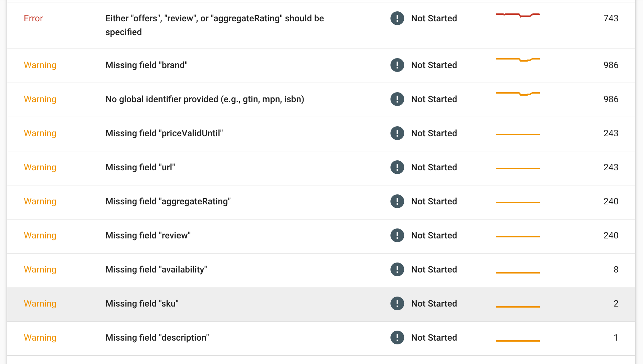The image size is (643, 364).
Task: Click the red Error label
Action: point(33,18)
